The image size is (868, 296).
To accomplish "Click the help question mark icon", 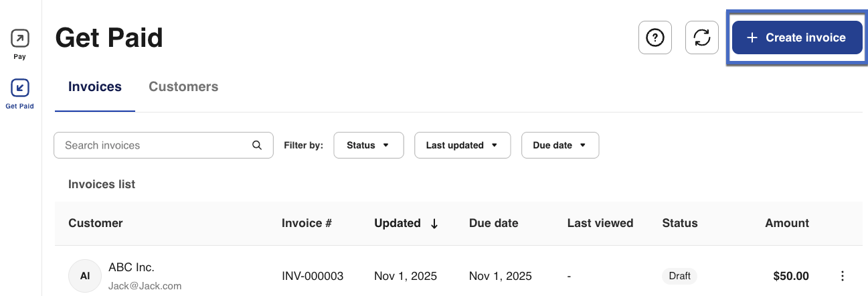I will point(655,38).
